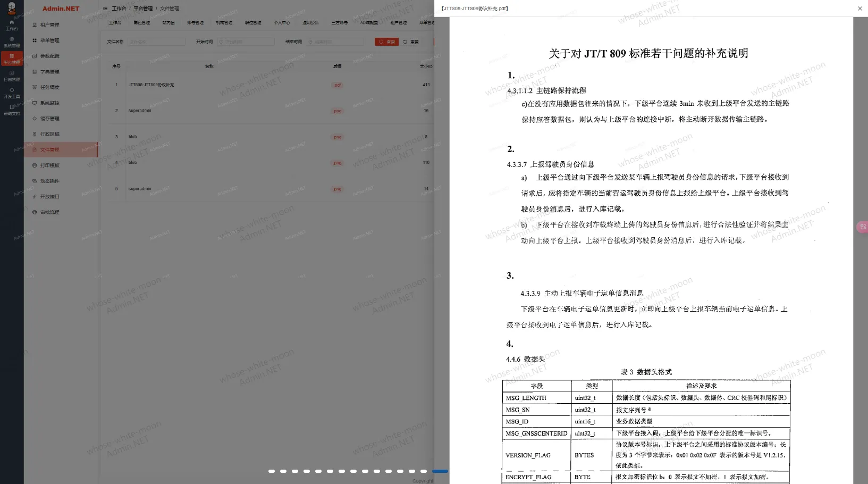Open 打印模板 in the side menu

(62, 165)
